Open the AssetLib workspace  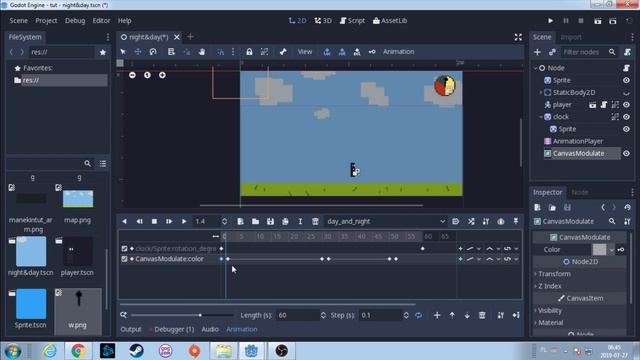click(x=390, y=20)
